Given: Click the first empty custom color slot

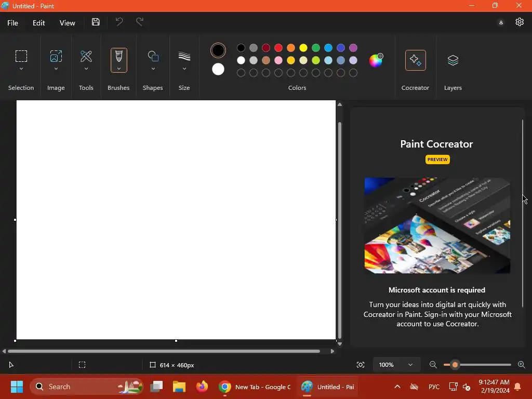Looking at the screenshot, I should pos(241,73).
